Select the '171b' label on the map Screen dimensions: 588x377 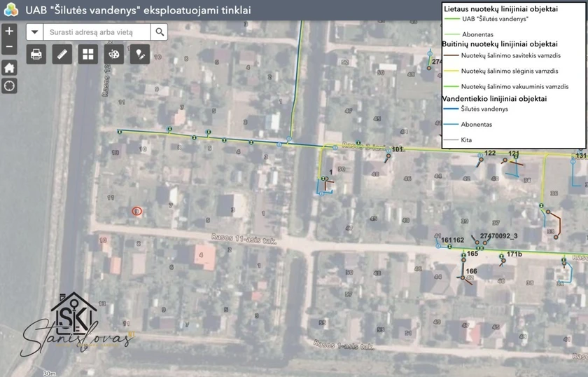click(514, 254)
